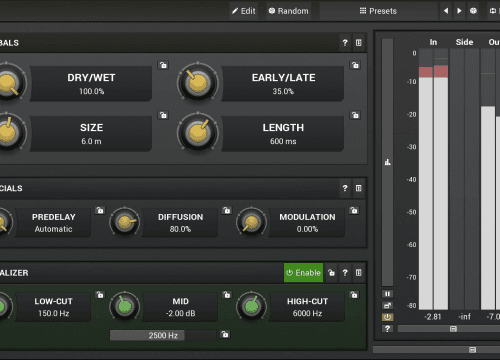
Task: Click the In meter column label
Action: click(x=433, y=42)
